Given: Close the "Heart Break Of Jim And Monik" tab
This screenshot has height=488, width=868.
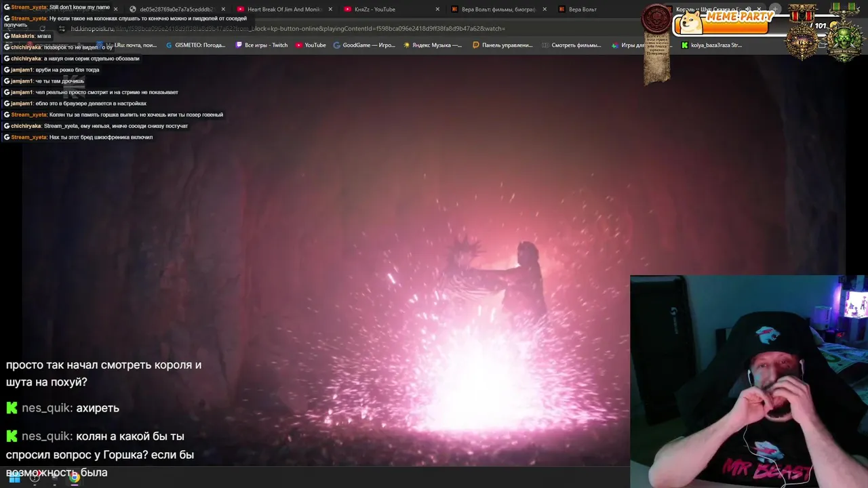Looking at the screenshot, I should pyautogui.click(x=330, y=9).
